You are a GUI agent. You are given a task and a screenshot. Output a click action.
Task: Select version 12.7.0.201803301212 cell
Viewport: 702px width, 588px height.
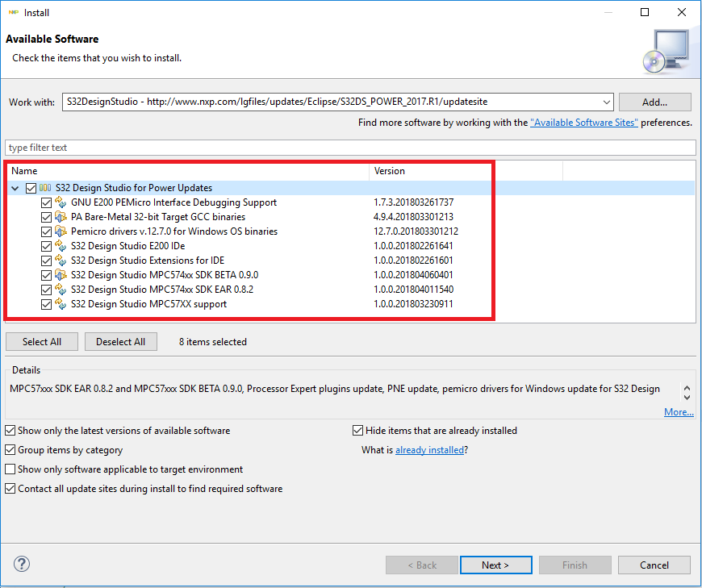416,231
